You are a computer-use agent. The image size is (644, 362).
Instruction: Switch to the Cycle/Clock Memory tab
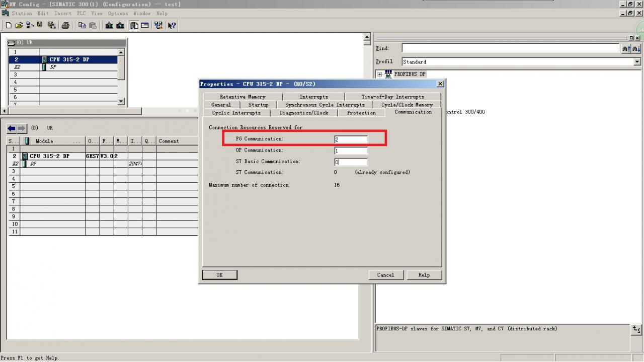point(407,105)
